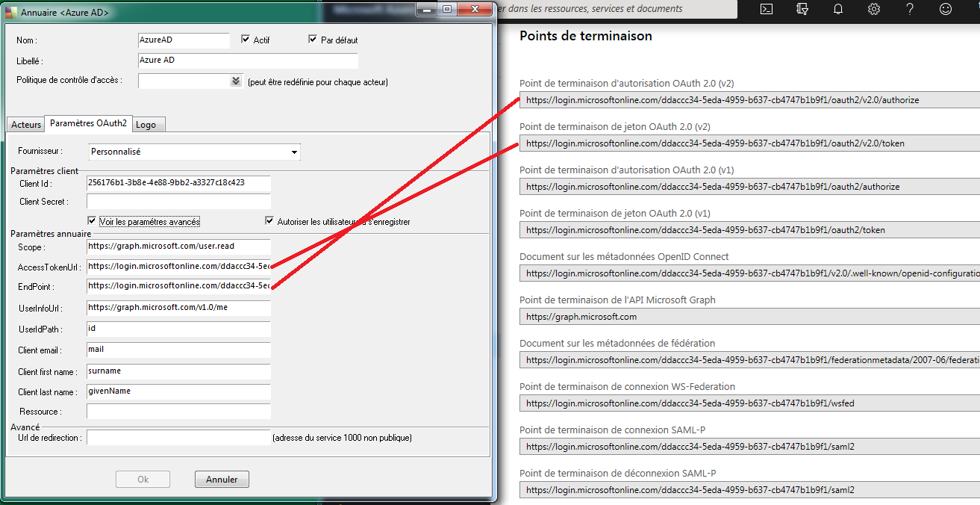Open Cloud Shell in the Azure portal
Viewport: 980px width, 505px height.
pyautogui.click(x=767, y=9)
